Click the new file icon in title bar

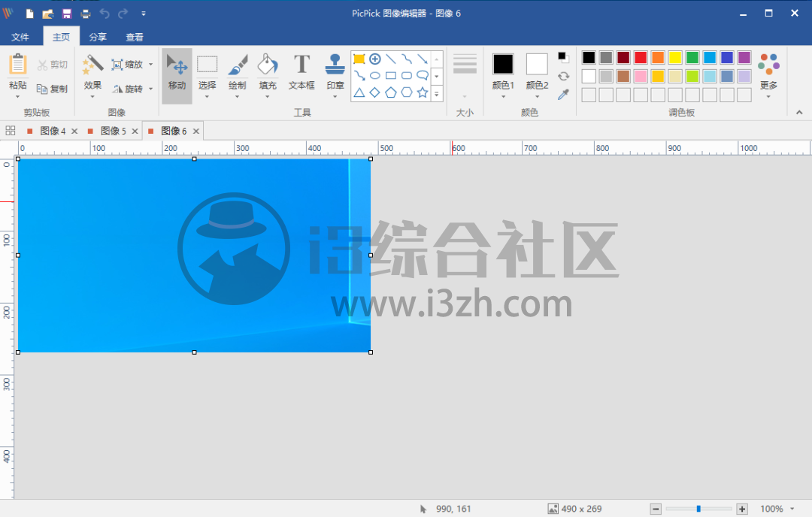click(x=30, y=14)
